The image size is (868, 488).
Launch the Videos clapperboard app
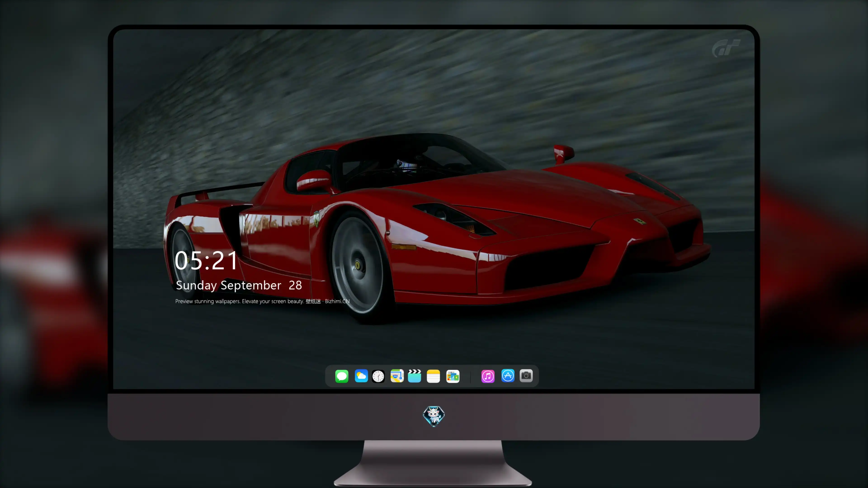(415, 376)
